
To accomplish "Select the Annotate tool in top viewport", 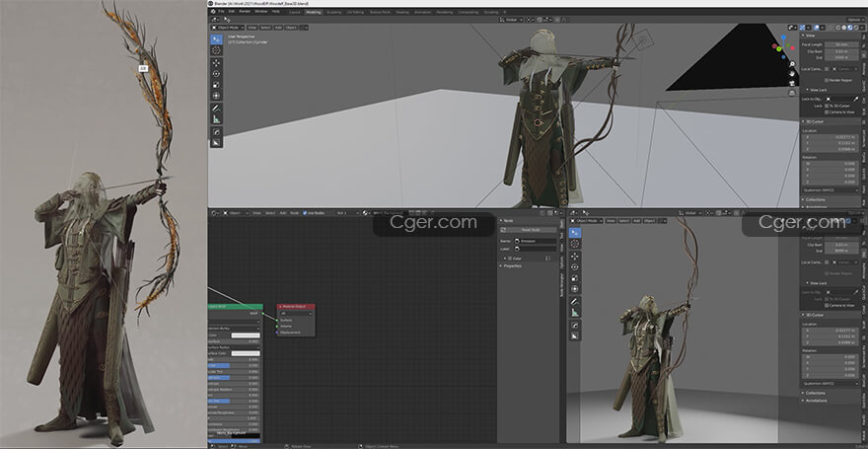I will tap(216, 108).
